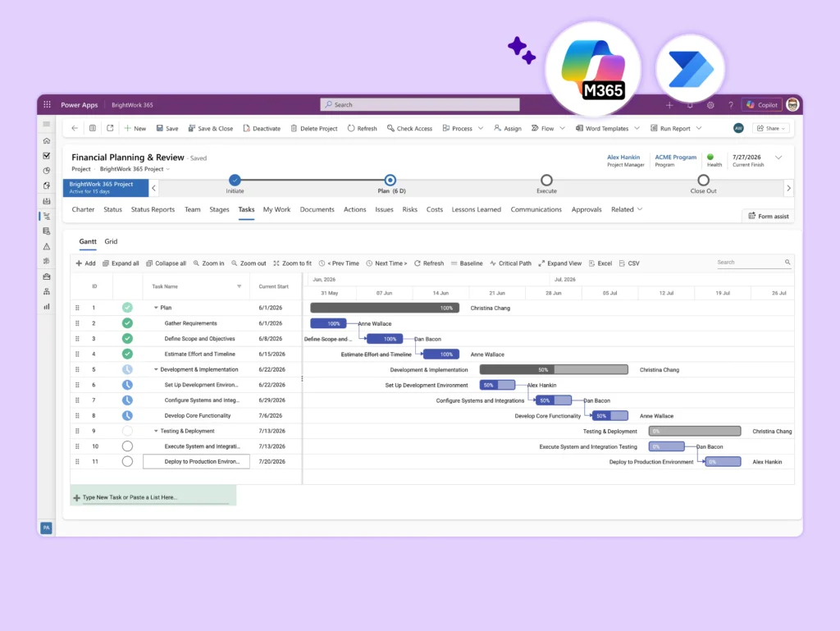Click Collapse all in Gantt toolbar
This screenshot has width=840, height=631.
click(x=166, y=263)
